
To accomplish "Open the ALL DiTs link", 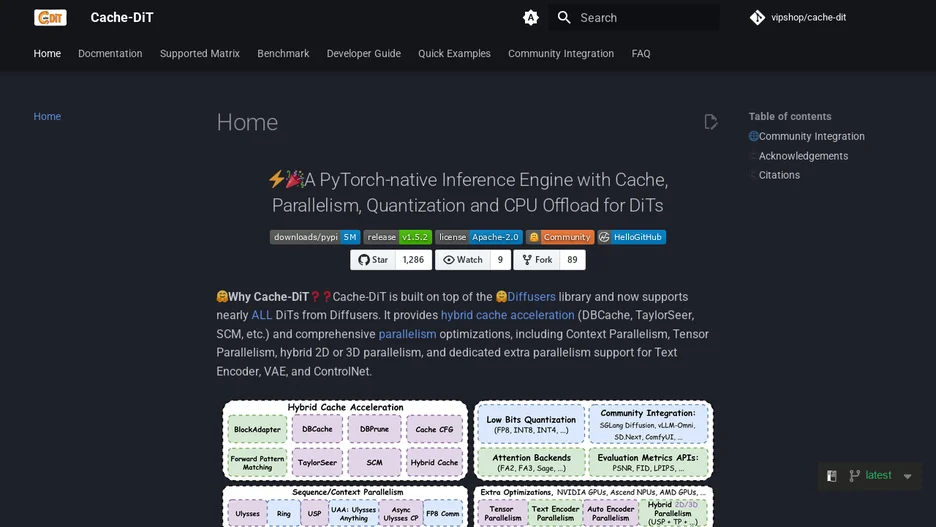I will coord(261,315).
